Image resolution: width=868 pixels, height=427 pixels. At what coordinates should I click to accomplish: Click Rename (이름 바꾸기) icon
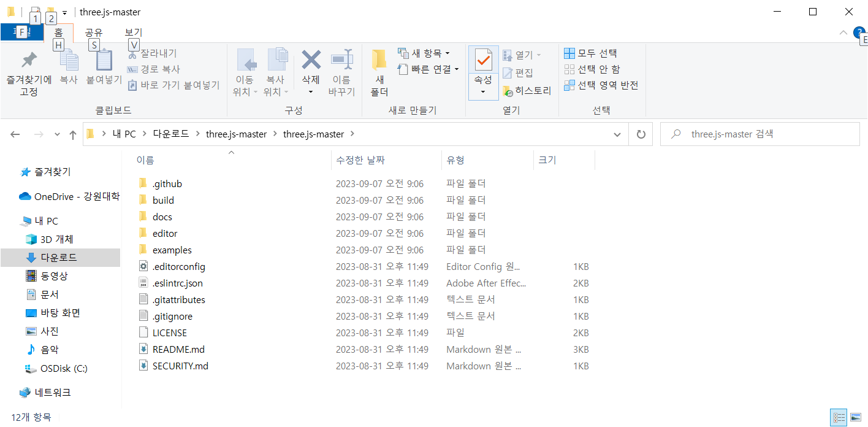[341, 60]
